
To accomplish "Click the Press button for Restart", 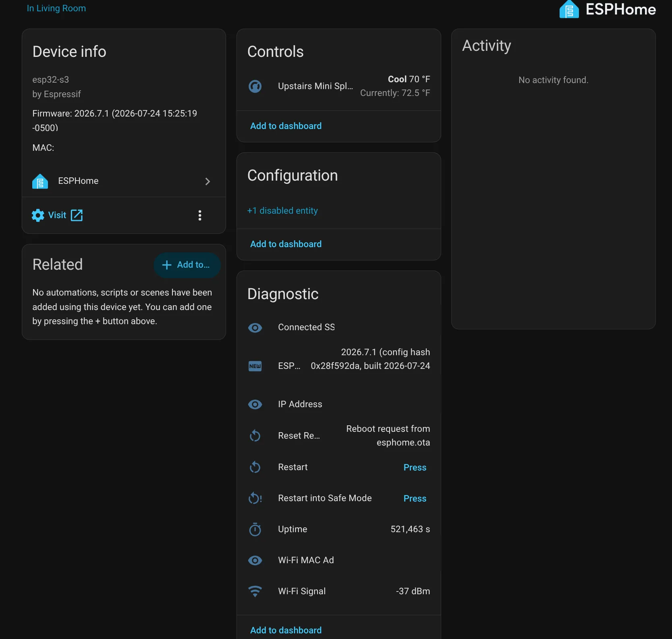I will 415,468.
